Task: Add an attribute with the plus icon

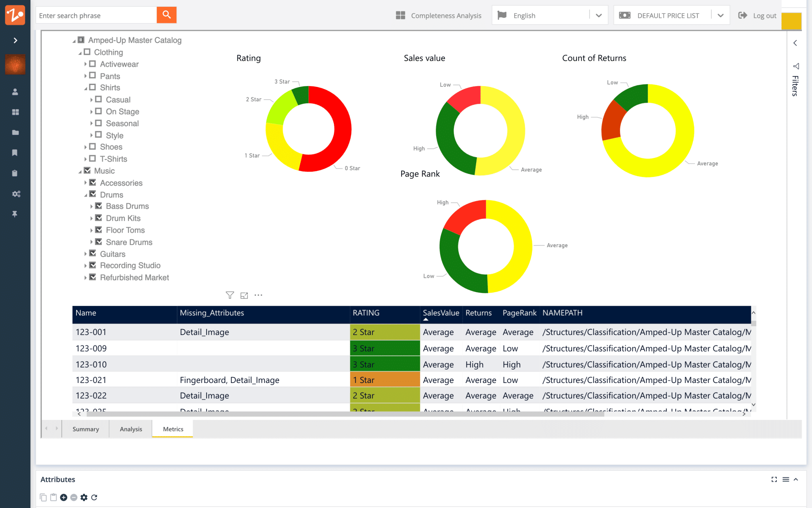Action: point(63,497)
